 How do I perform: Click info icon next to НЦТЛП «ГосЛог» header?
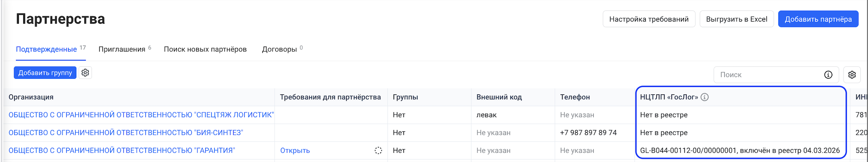click(x=705, y=97)
